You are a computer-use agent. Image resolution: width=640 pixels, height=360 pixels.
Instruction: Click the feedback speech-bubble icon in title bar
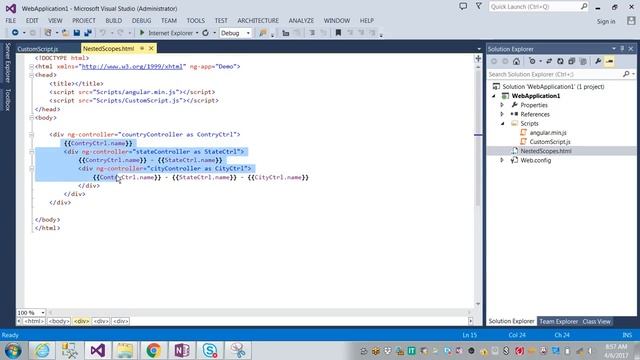(463, 7)
